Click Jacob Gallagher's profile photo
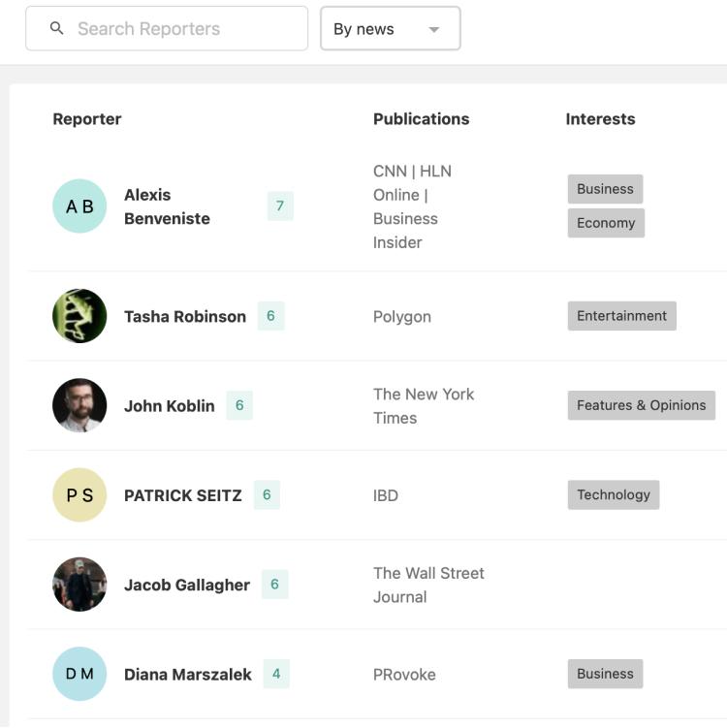Screen dimensions: 727x728 click(x=79, y=585)
